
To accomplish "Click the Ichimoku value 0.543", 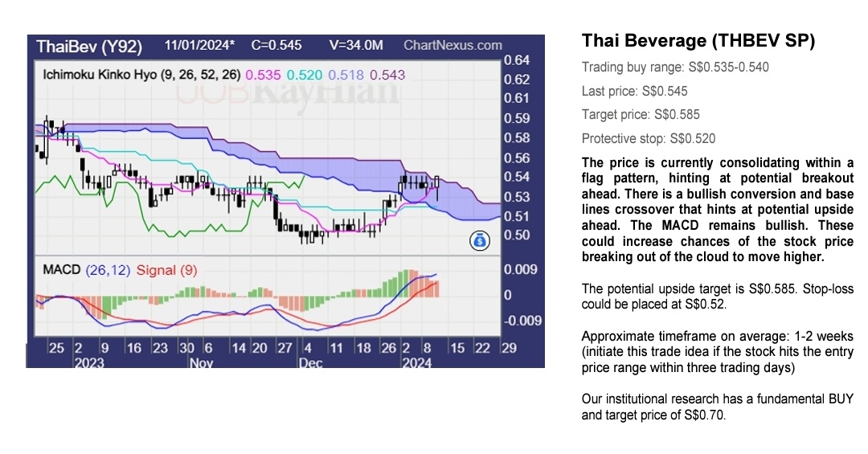I will [387, 75].
